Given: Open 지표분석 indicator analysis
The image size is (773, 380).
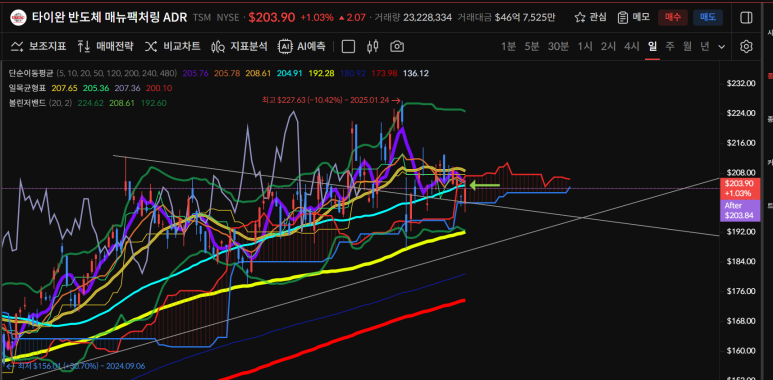Looking at the screenshot, I should tap(239, 47).
